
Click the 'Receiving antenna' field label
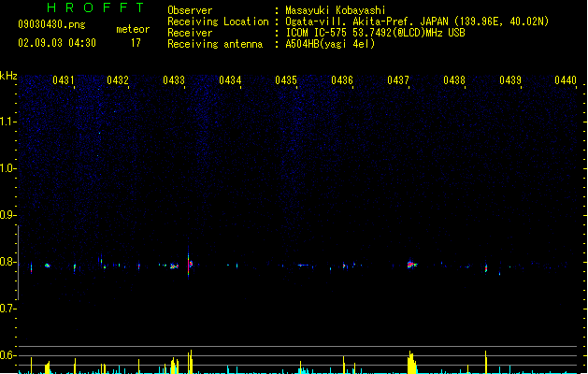tap(215, 44)
